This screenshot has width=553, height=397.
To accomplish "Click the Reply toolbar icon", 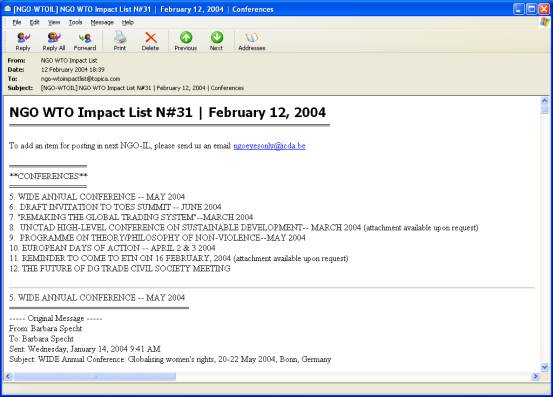I will point(23,41).
